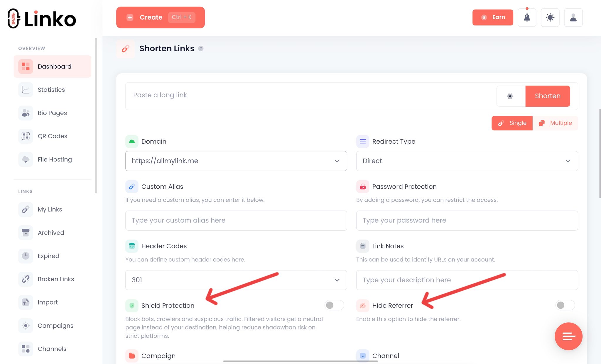Open Bio Pages in sidebar
The width and height of the screenshot is (601, 364).
point(53,113)
